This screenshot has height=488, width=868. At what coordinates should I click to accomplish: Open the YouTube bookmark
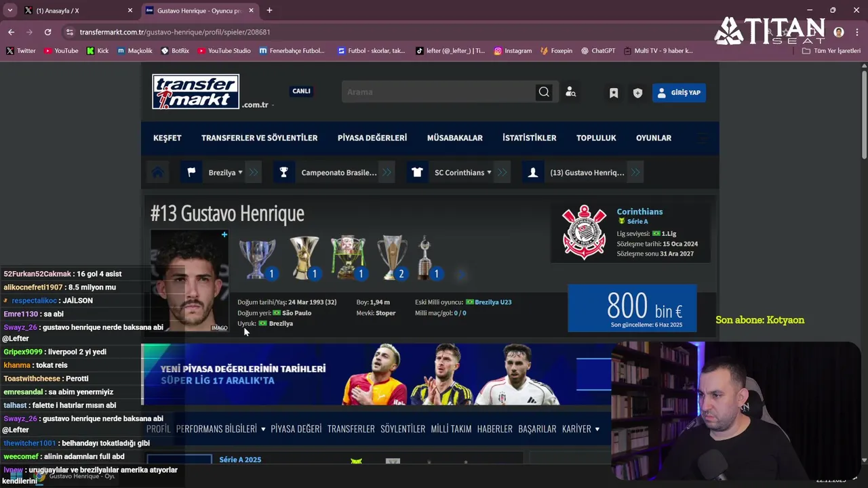(x=60, y=51)
